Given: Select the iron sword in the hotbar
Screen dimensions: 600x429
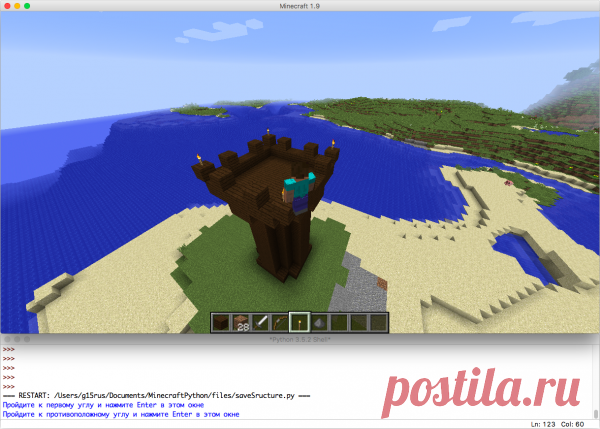Looking at the screenshot, I should tap(261, 323).
